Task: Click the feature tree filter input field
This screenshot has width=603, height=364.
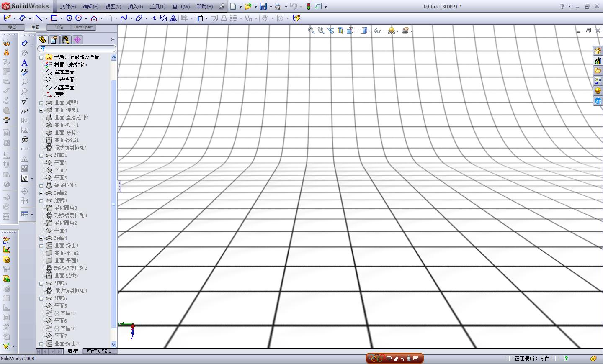Action: [77, 49]
